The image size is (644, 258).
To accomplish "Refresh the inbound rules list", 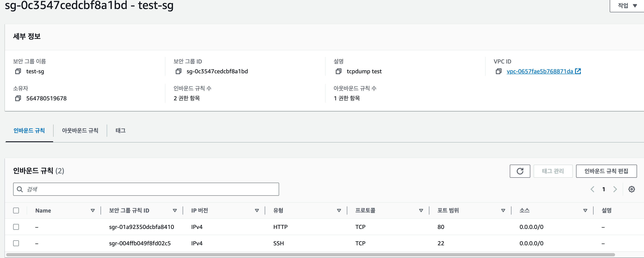I will click(x=520, y=171).
